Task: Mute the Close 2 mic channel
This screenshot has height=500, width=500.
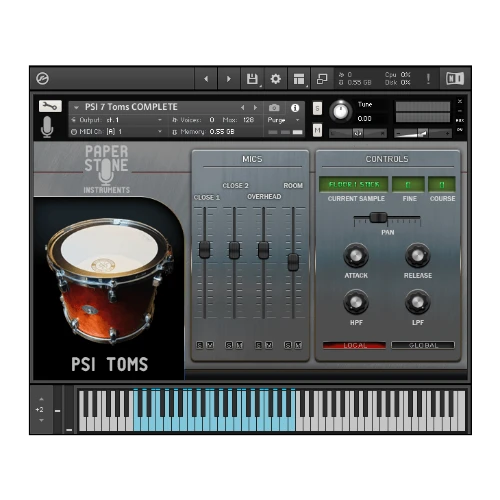Action: (239, 345)
